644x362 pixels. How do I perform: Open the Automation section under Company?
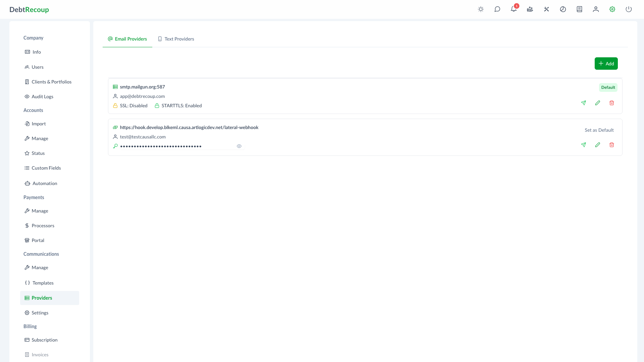(x=45, y=183)
